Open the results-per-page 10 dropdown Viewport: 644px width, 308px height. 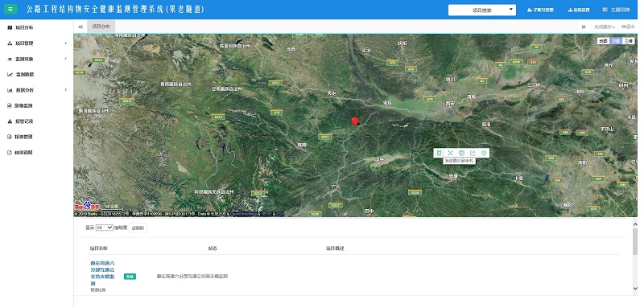pos(105,228)
